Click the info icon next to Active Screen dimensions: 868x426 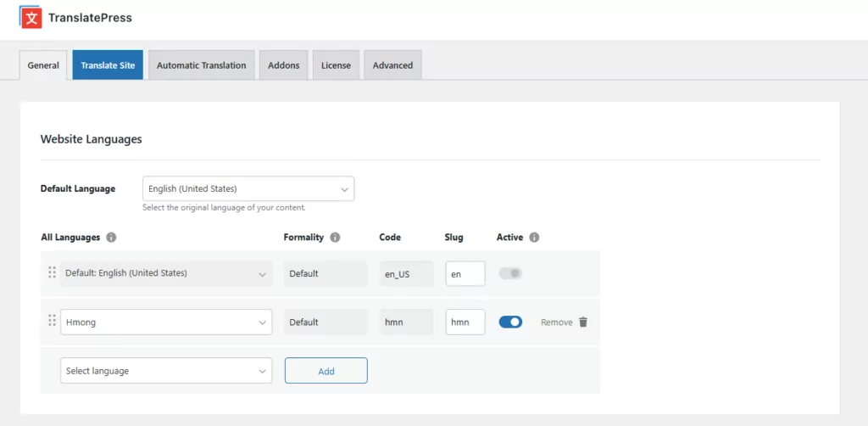(x=534, y=237)
